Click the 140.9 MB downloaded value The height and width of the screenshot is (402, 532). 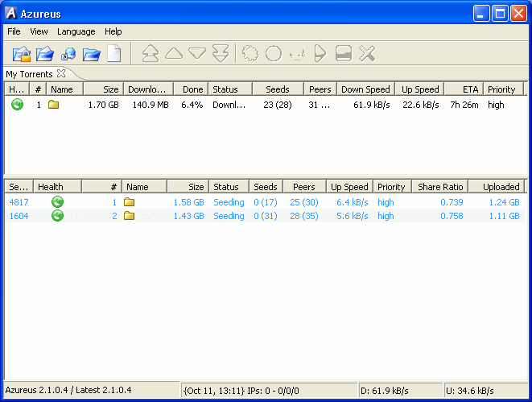[151, 105]
